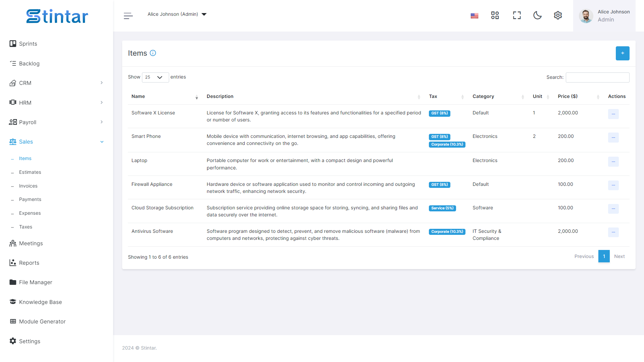Open actions for Laptop row
Screen dimensions: 644x362
pos(613,162)
